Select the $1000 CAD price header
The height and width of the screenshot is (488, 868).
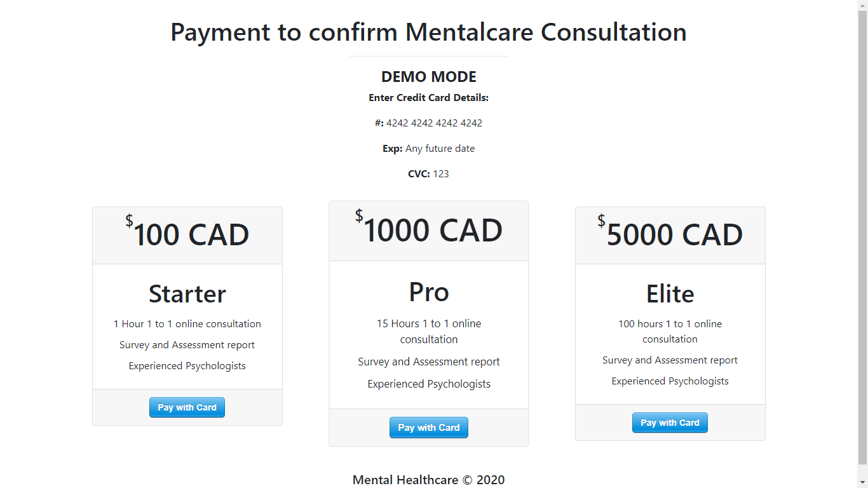[429, 230]
